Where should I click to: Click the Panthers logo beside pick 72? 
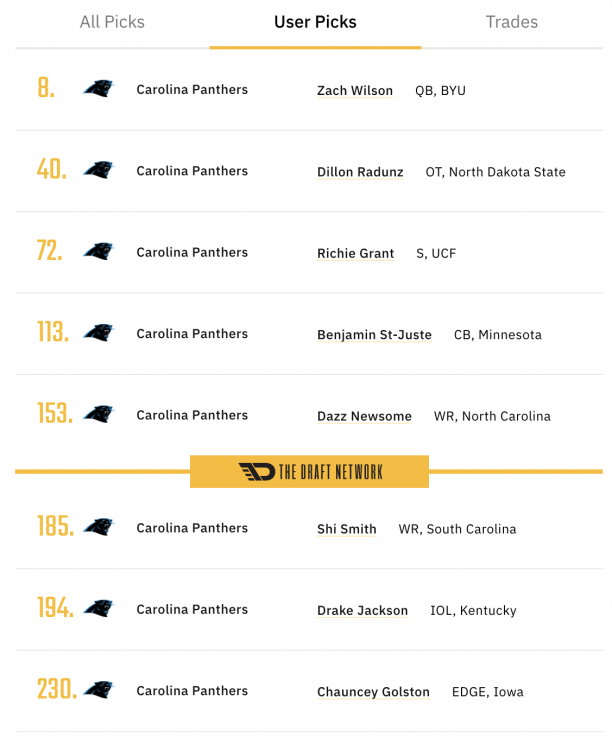pos(98,252)
